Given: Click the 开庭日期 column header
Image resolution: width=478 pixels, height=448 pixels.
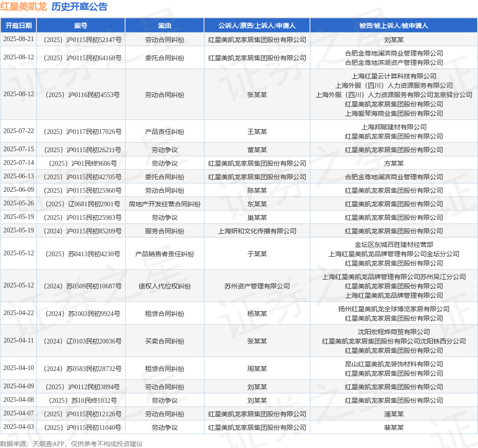Looking at the screenshot, I should [19, 26].
